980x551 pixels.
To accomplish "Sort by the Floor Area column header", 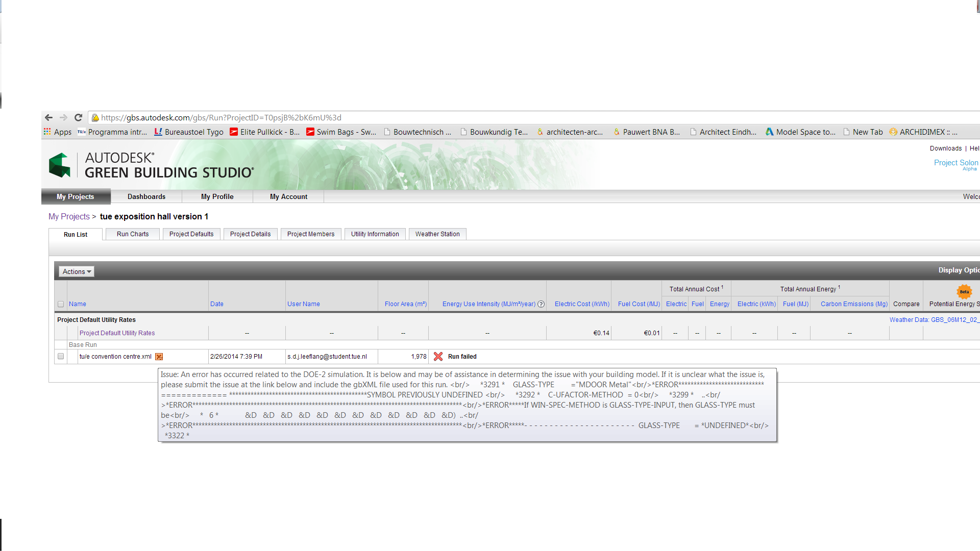I will [x=406, y=304].
